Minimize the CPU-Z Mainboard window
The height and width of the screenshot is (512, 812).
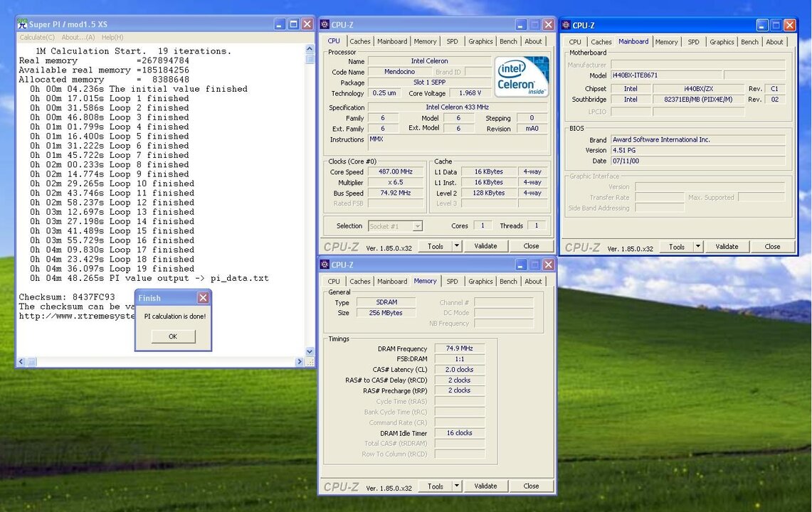(x=762, y=25)
